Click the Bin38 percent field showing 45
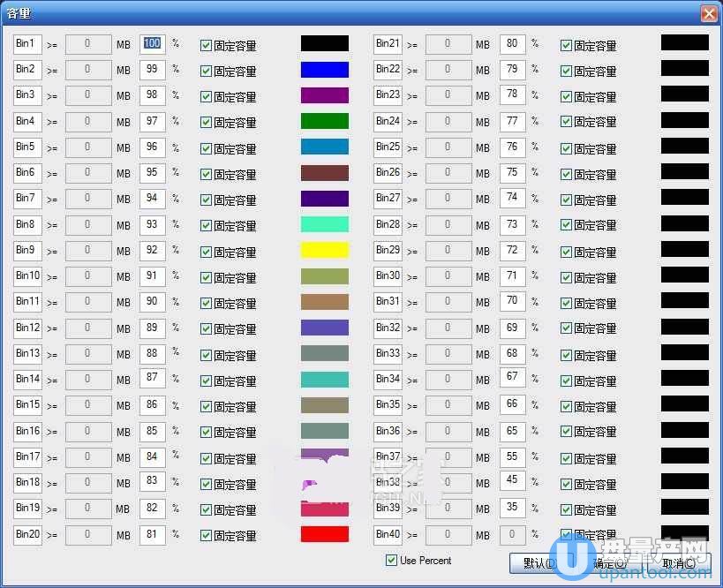723x588 pixels. click(512, 481)
